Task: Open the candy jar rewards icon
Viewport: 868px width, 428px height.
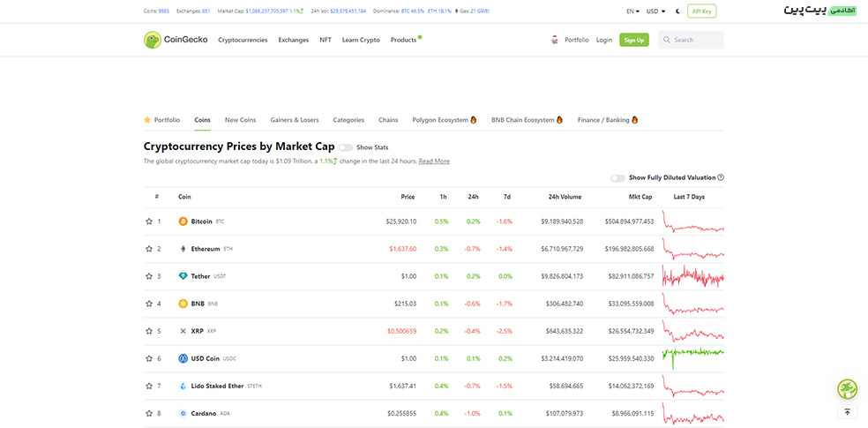Action: click(555, 40)
